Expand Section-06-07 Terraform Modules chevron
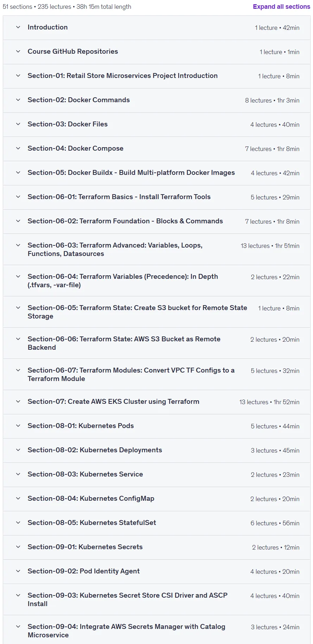313x644 pixels. (18, 370)
